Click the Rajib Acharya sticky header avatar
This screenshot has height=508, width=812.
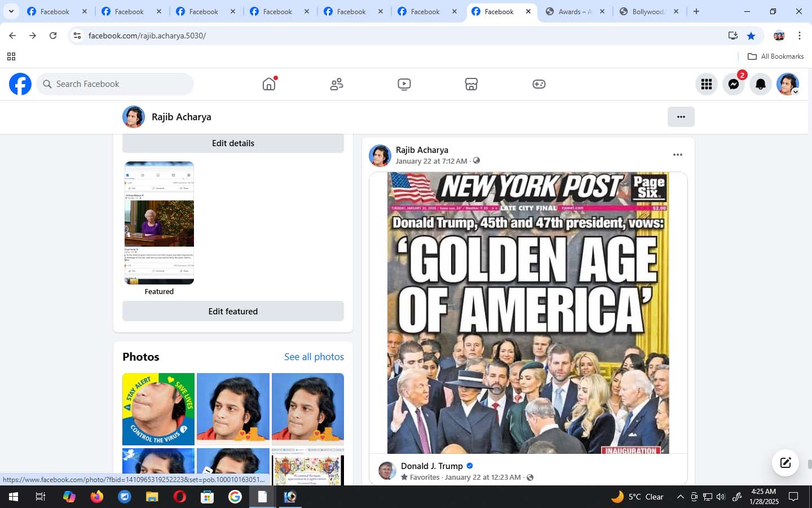(134, 117)
